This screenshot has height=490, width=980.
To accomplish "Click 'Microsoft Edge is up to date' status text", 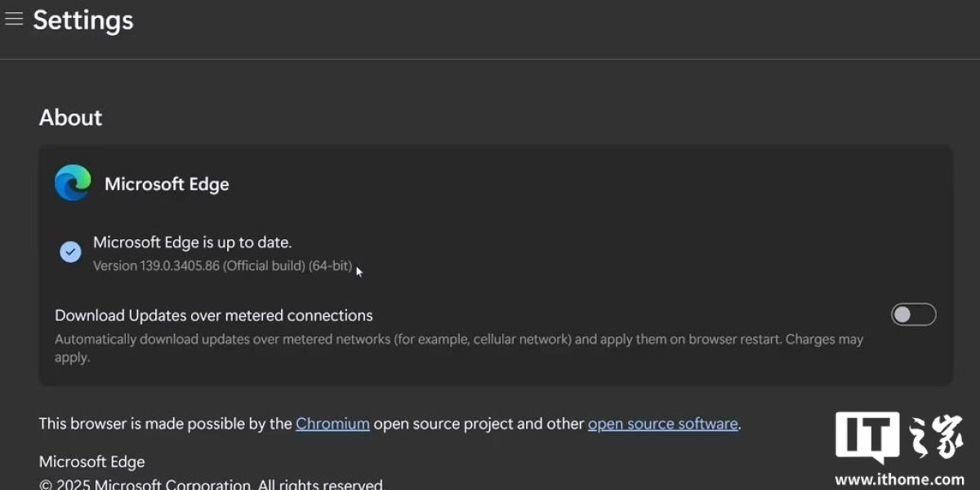I will [192, 242].
